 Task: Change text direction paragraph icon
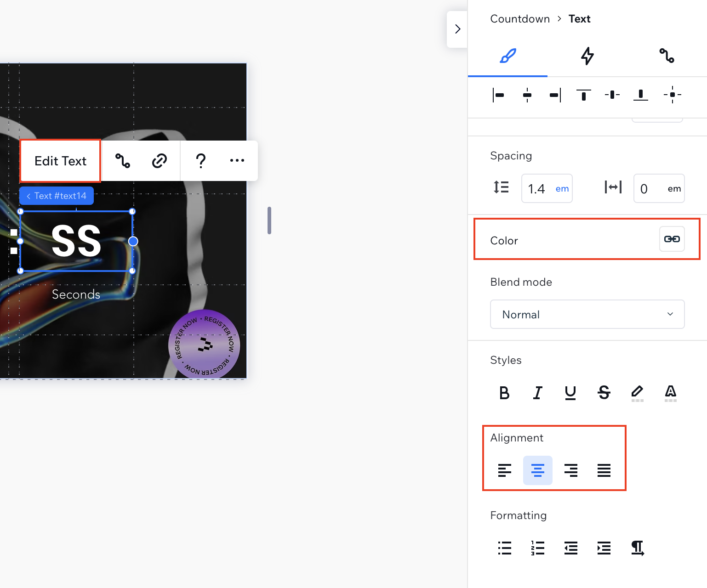coord(638,548)
